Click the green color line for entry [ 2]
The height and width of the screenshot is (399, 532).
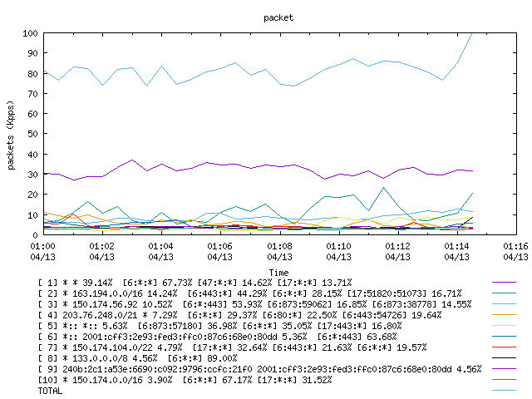504,293
